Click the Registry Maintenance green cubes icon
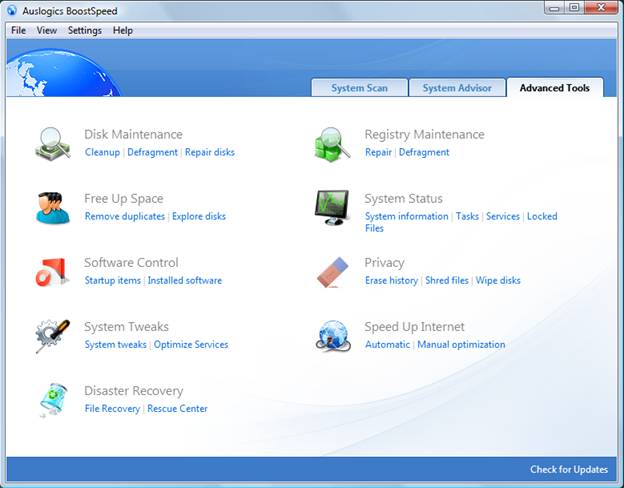624x488 pixels. point(333,144)
